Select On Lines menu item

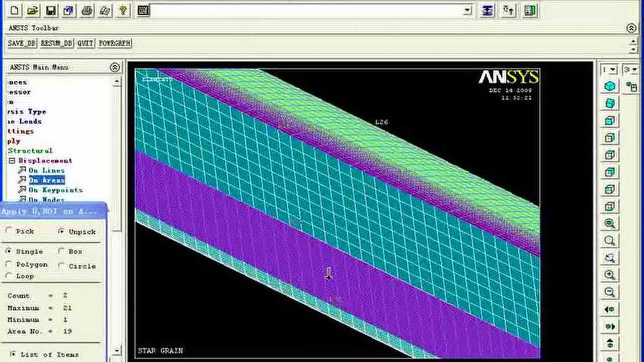pyautogui.click(x=46, y=170)
